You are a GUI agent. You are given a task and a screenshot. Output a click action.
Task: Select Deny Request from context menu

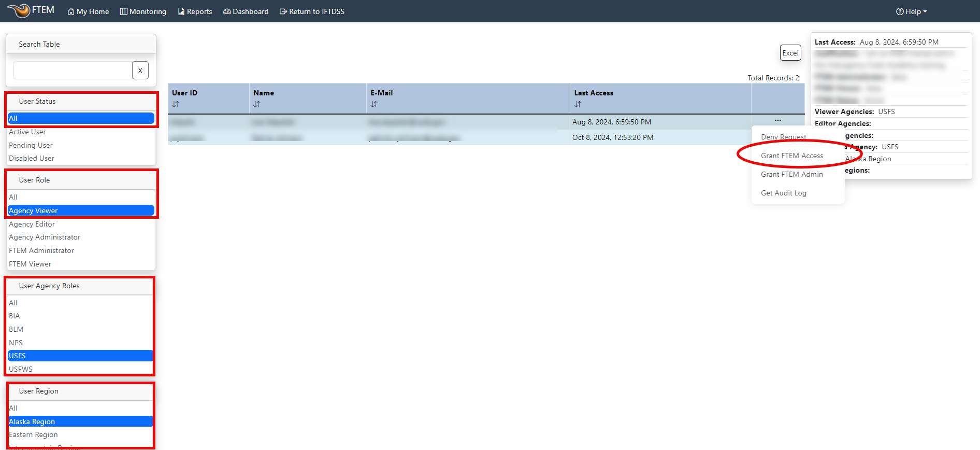click(783, 137)
